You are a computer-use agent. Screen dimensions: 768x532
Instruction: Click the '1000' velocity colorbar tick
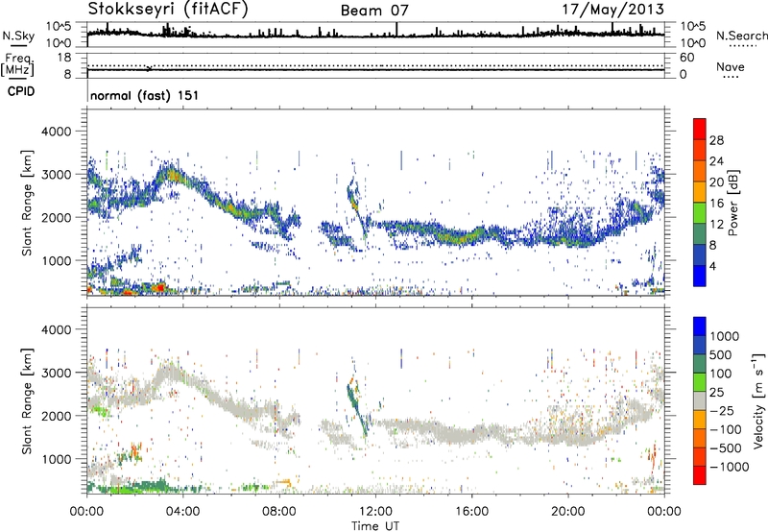(725, 336)
